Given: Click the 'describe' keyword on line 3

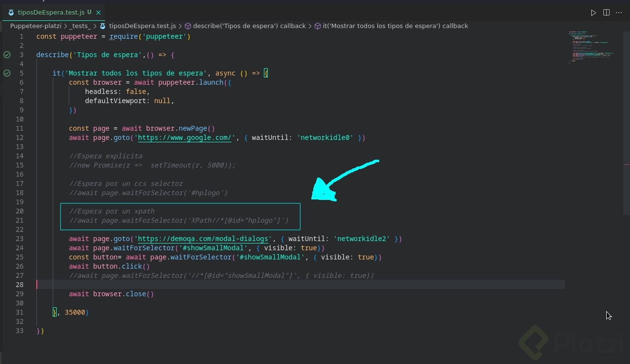Looking at the screenshot, I should click(x=52, y=55).
